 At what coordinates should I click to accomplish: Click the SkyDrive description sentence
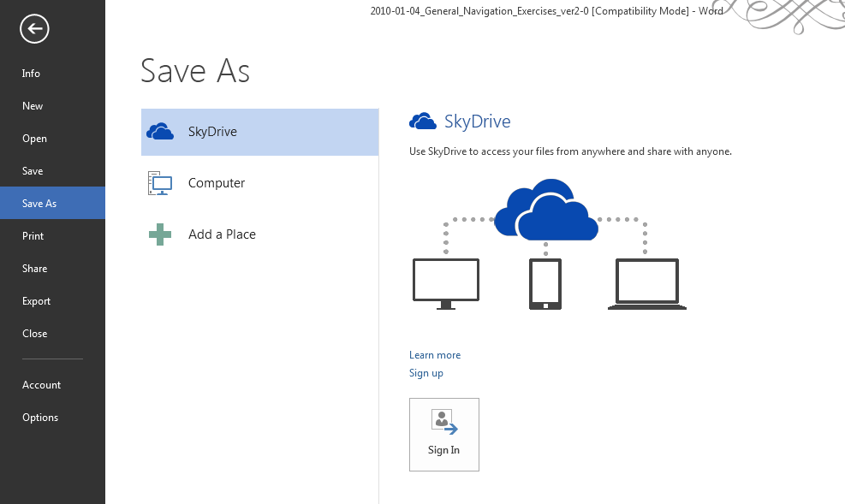[x=570, y=151]
